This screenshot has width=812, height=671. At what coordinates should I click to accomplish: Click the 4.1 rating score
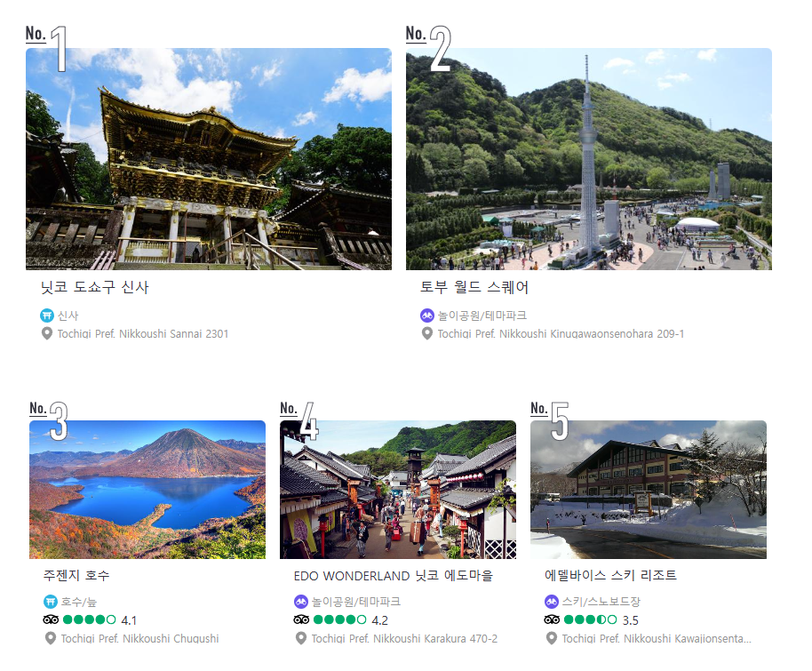[x=129, y=620]
